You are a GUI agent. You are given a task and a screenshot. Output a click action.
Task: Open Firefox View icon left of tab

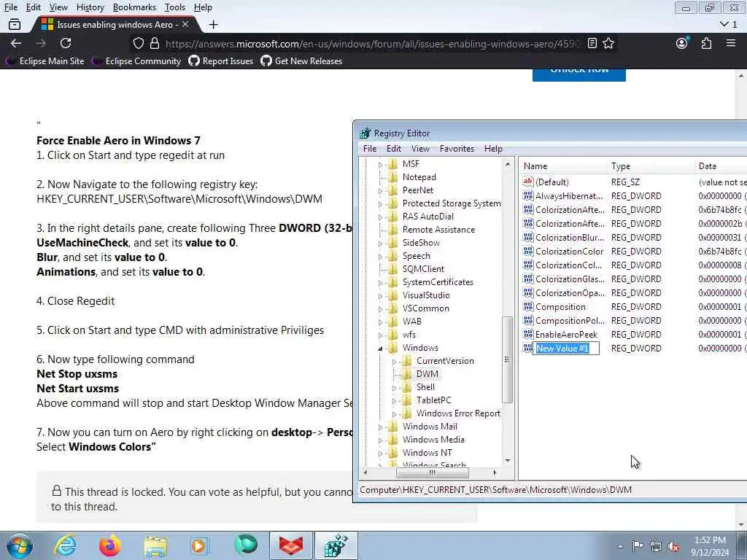click(x=15, y=24)
